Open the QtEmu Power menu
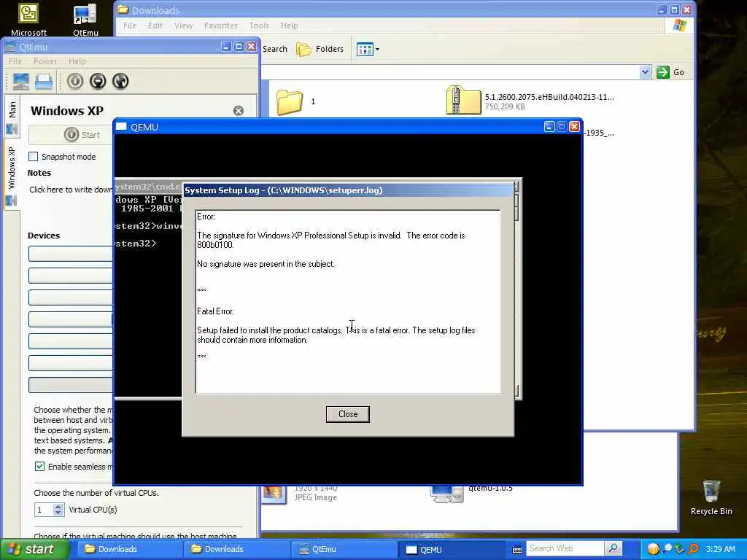 coord(45,61)
